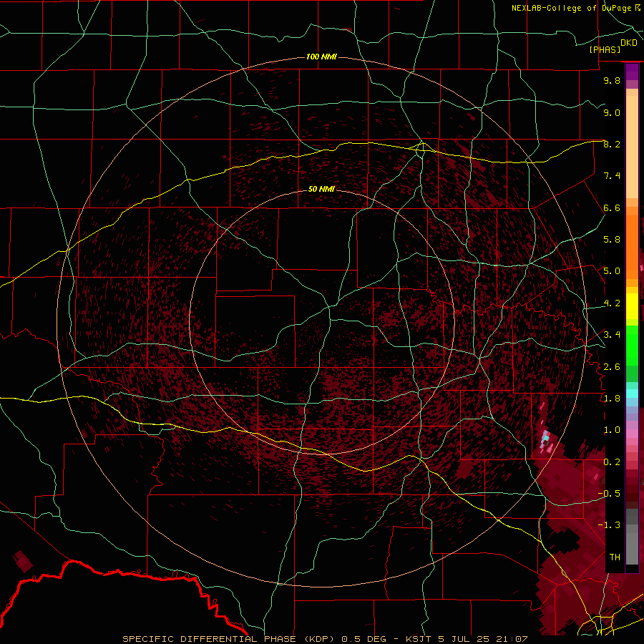Image resolution: width=644 pixels, height=644 pixels.
Task: Click the 1.0 scale value
Action: 612,430
